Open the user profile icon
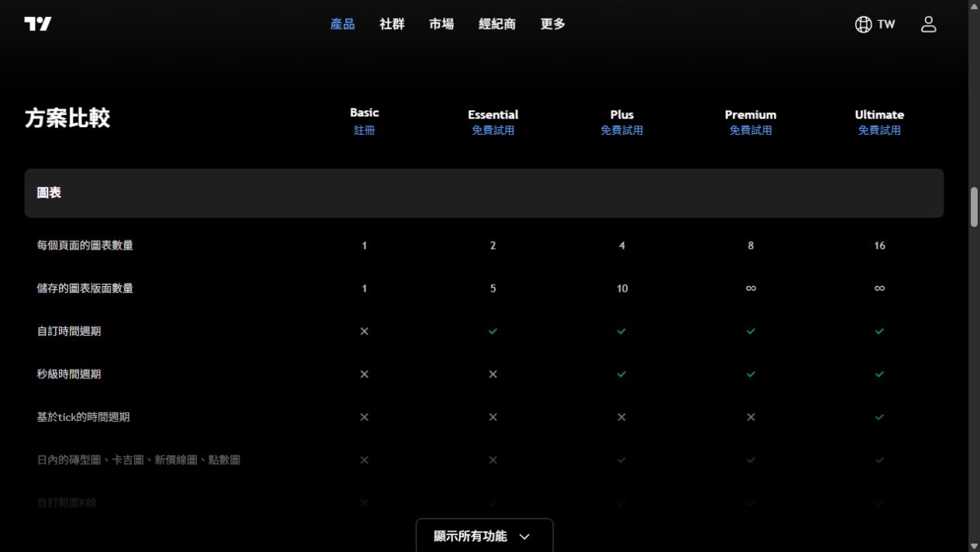This screenshot has width=980, height=552. [x=928, y=24]
